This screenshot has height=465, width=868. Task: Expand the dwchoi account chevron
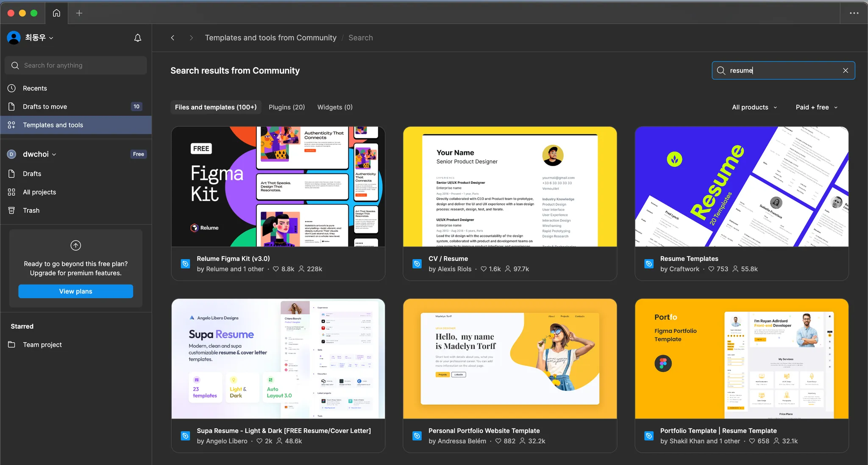[x=55, y=154]
